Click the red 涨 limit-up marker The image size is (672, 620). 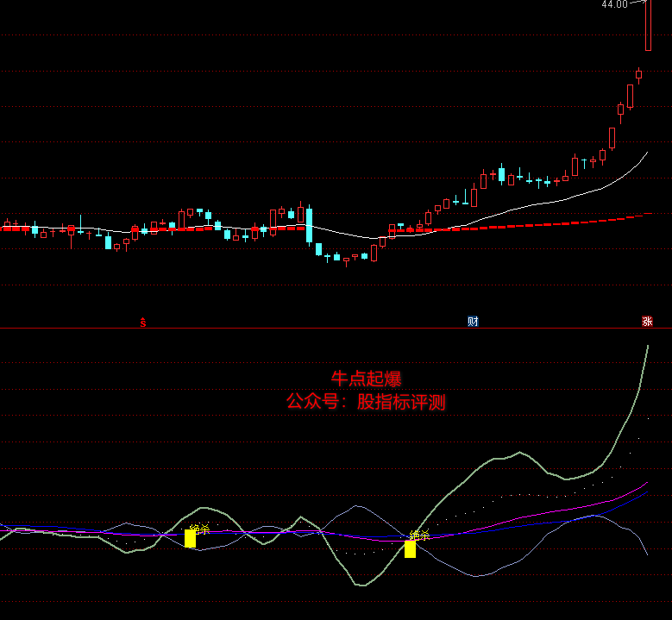[647, 322]
